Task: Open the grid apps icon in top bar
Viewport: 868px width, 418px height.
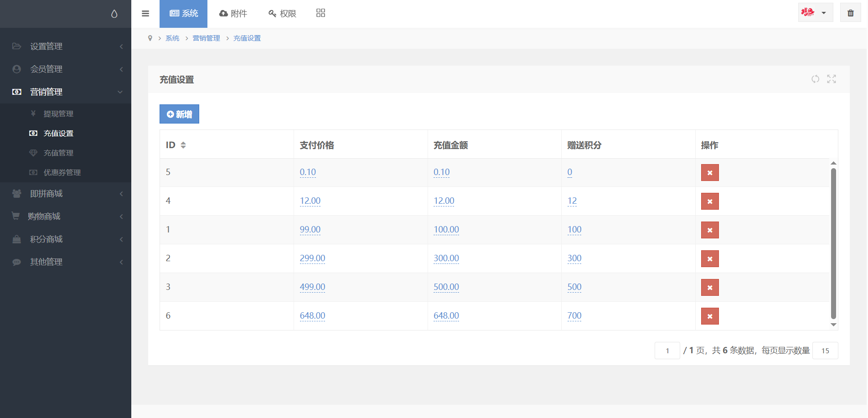Action: (x=320, y=13)
